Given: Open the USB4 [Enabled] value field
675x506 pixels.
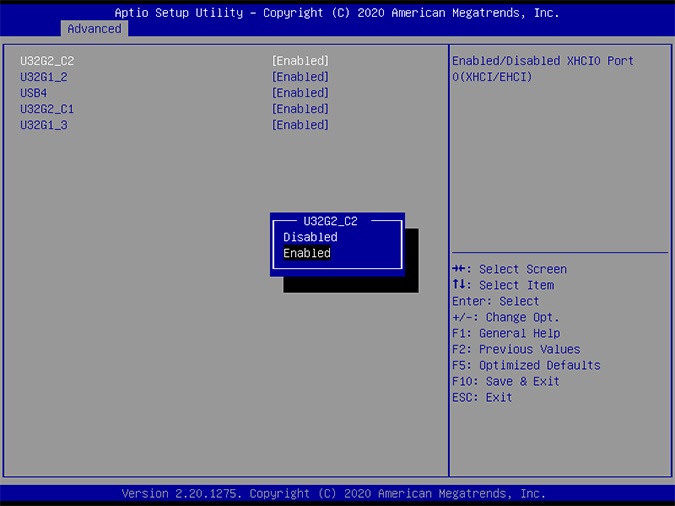Looking at the screenshot, I should click(300, 93).
